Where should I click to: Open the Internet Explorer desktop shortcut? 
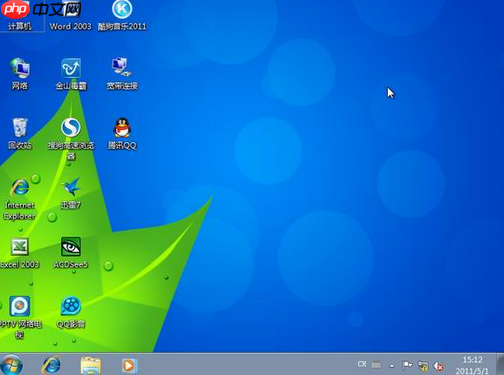20,199
